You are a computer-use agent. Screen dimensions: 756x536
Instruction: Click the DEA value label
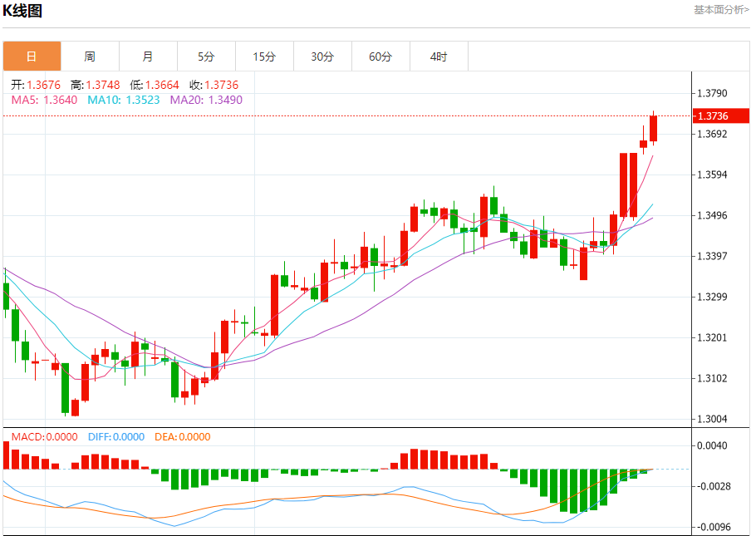[x=183, y=437]
